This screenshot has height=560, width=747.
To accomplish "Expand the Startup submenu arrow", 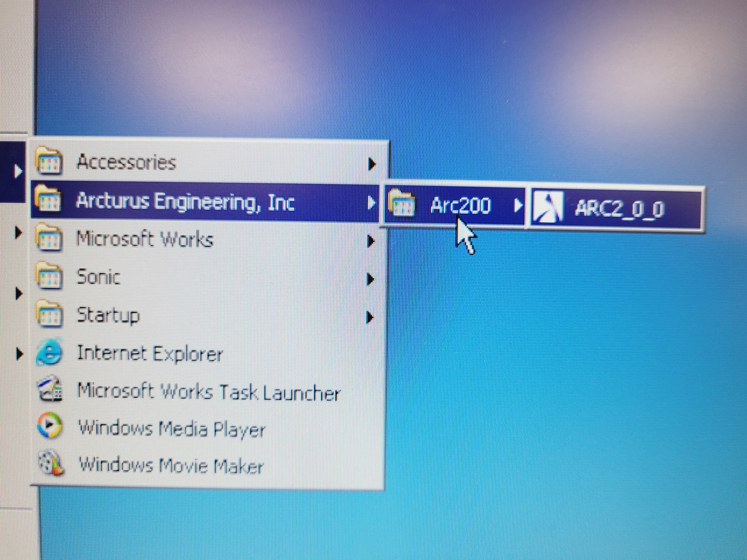I will click(x=370, y=318).
